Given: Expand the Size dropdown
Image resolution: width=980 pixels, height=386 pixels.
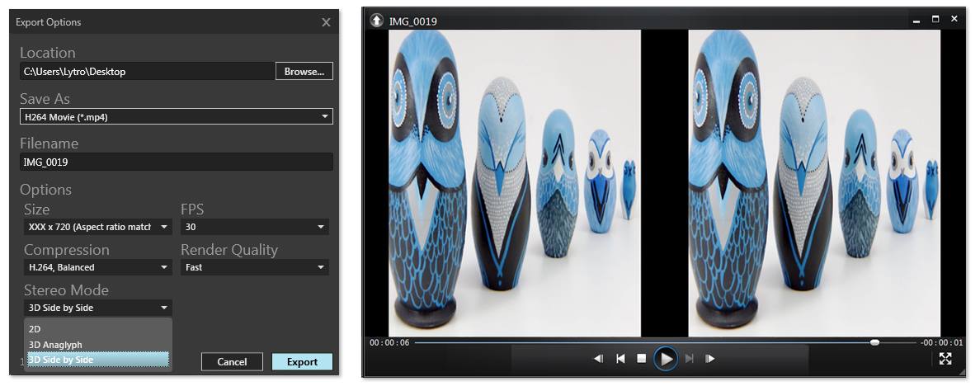Looking at the screenshot, I should click(98, 227).
